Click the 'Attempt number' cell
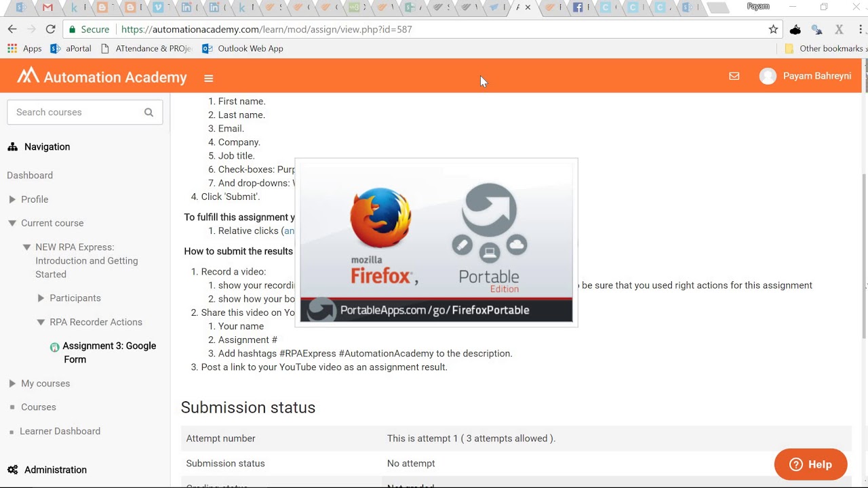Image resolution: width=868 pixels, height=488 pixels. point(221,439)
